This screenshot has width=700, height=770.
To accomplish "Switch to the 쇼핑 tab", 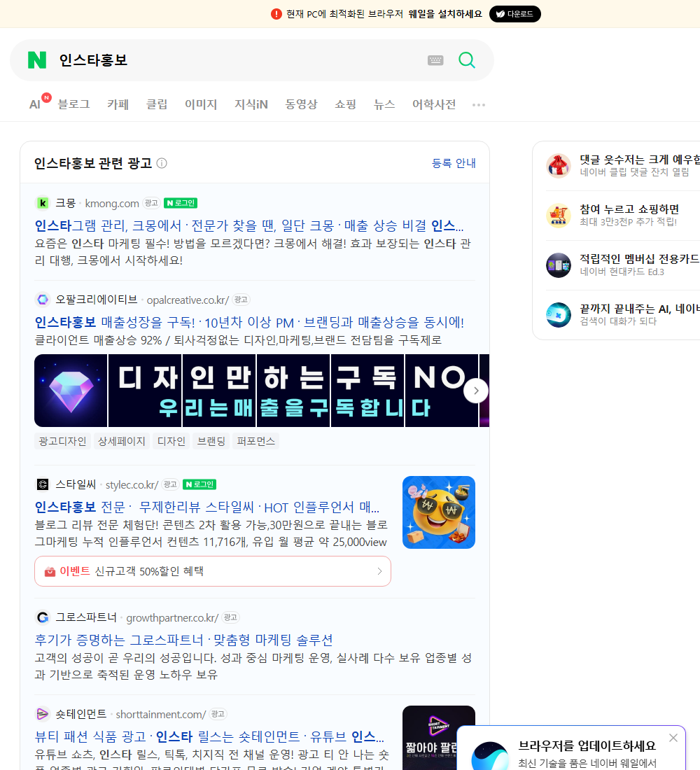I will pos(345,104).
